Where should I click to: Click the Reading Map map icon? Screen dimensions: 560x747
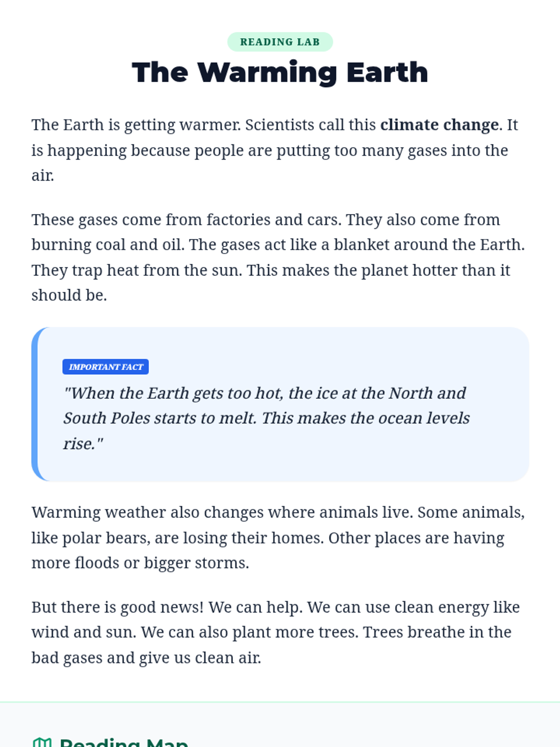tap(42, 742)
